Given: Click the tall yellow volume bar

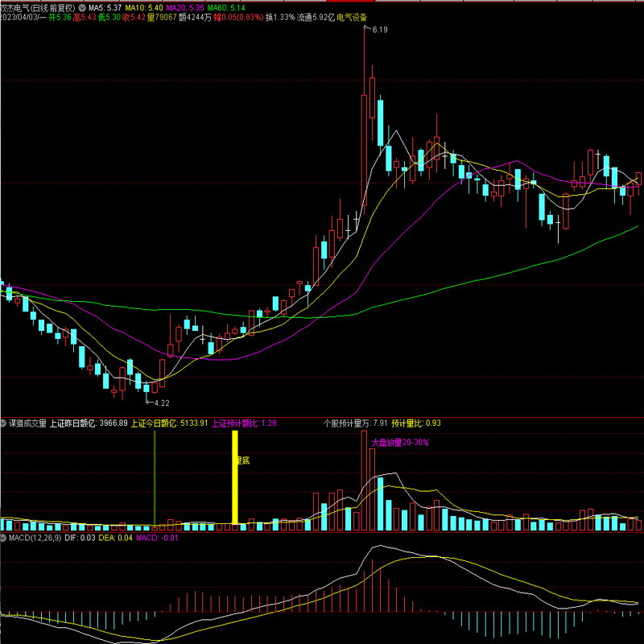Looking at the screenshot, I should click(x=236, y=479).
